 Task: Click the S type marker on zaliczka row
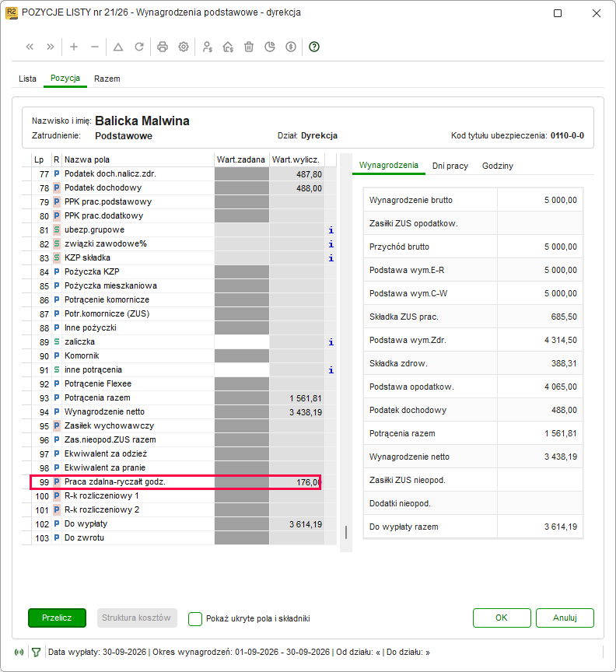tap(57, 342)
